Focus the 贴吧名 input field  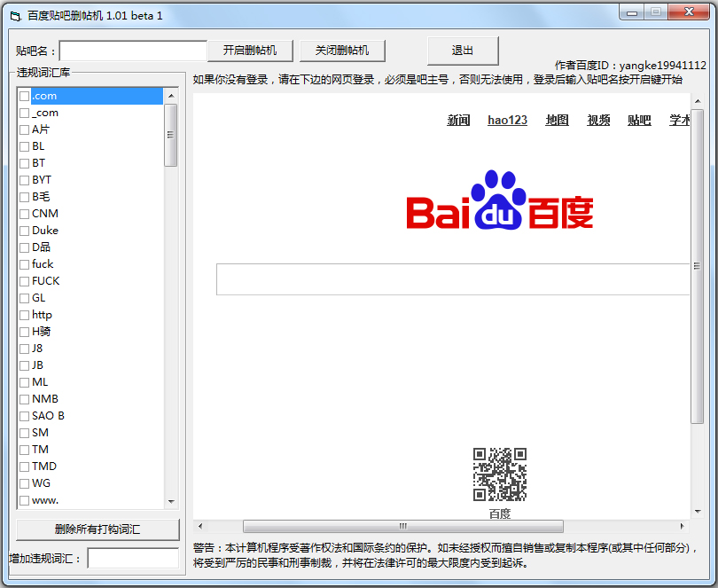pyautogui.click(x=133, y=51)
